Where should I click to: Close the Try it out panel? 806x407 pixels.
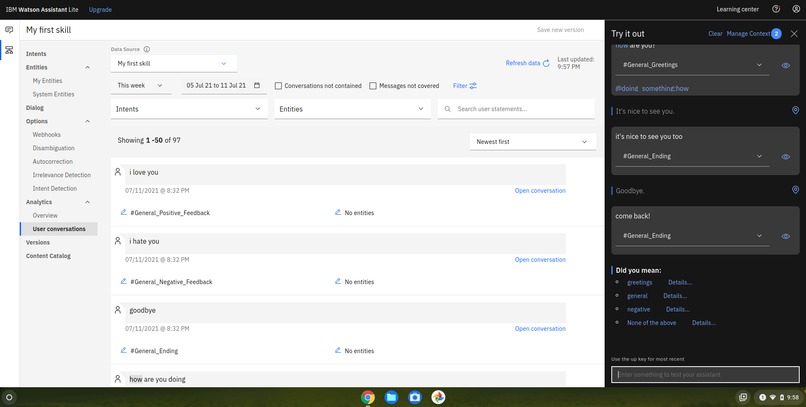click(x=794, y=34)
